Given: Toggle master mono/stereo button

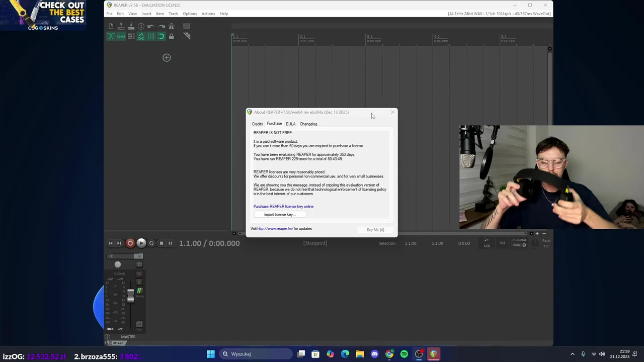Looking at the screenshot, I should (x=139, y=264).
